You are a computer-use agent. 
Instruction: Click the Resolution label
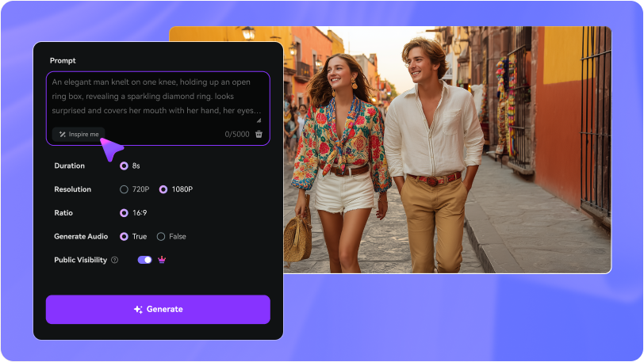click(73, 189)
